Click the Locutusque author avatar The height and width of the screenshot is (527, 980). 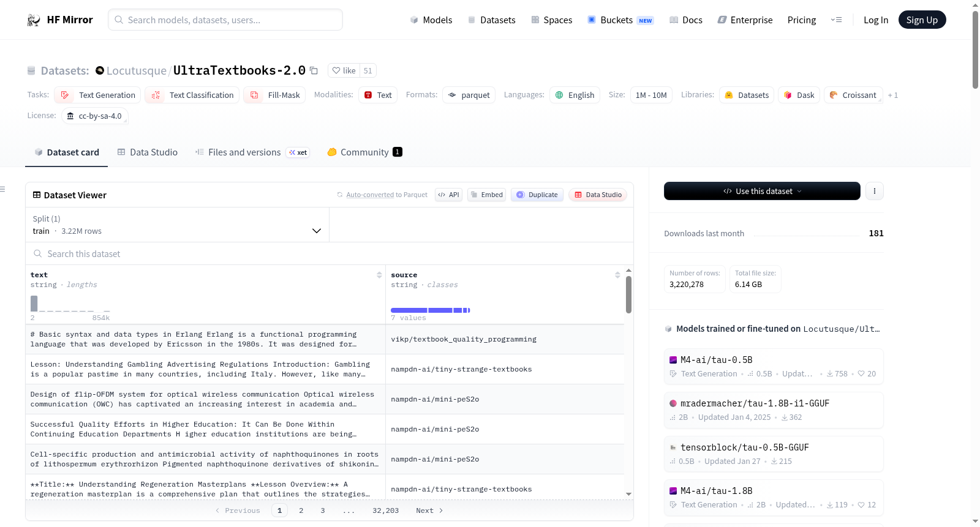[100, 70]
